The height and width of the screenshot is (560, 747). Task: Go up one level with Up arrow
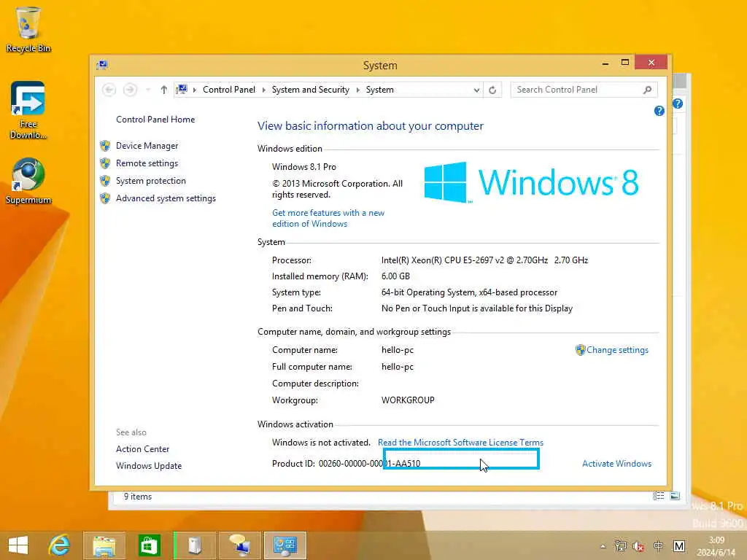pyautogui.click(x=164, y=90)
